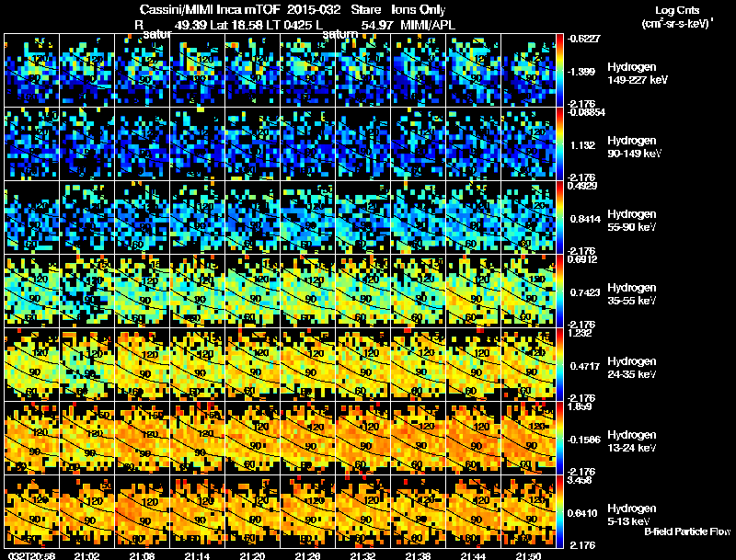Screen dimensions: 736x560
Task: Click the '-0.1586' colorbar value
Action: (583, 440)
